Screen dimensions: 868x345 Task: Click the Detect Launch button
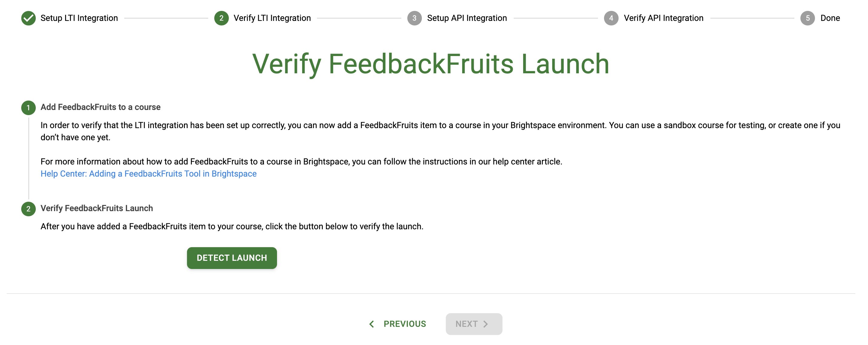click(232, 258)
